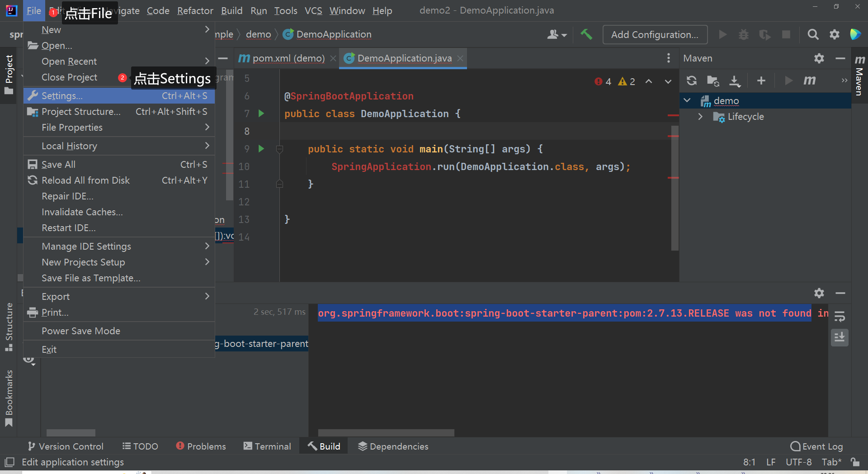This screenshot has width=868, height=474.
Task: Choose Invalidate Caches entry
Action: click(x=119, y=212)
